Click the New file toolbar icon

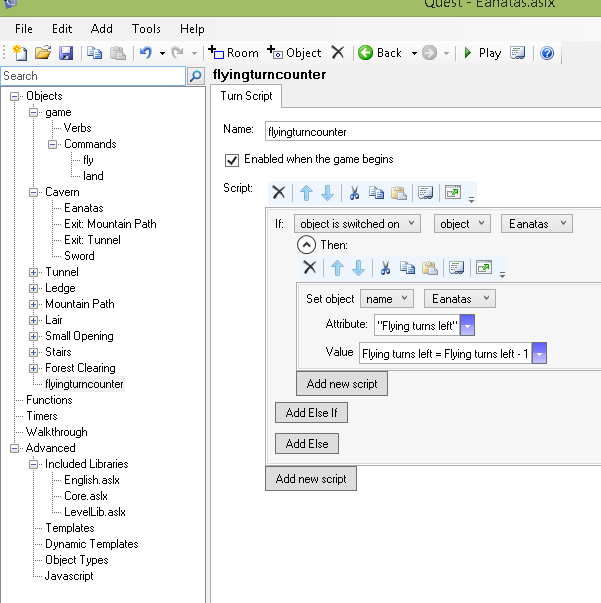[x=21, y=53]
